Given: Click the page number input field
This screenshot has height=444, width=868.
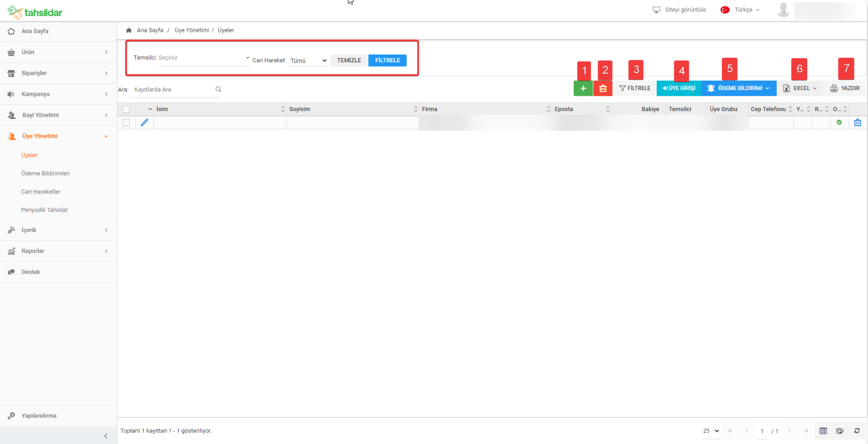Looking at the screenshot, I should click(762, 431).
